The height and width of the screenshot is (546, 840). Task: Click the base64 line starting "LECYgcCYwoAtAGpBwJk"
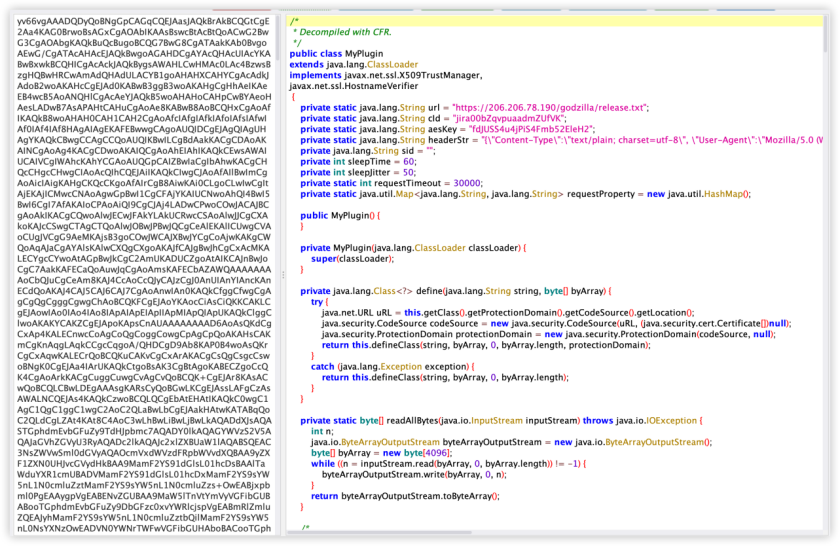tap(142, 259)
